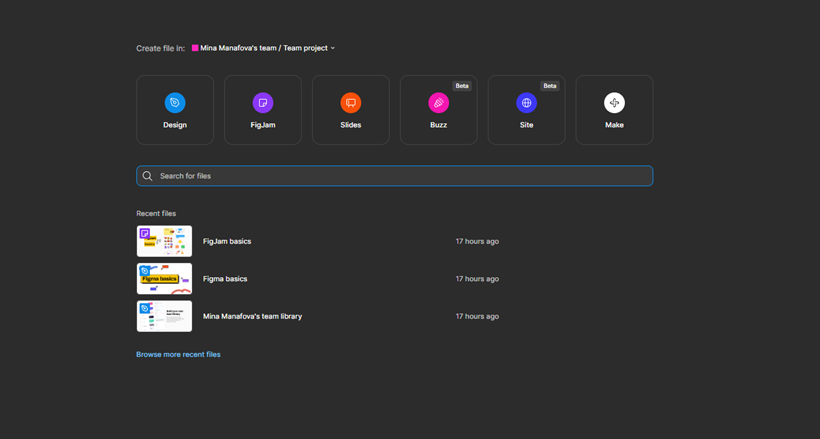Click Browse more recent files link

178,354
